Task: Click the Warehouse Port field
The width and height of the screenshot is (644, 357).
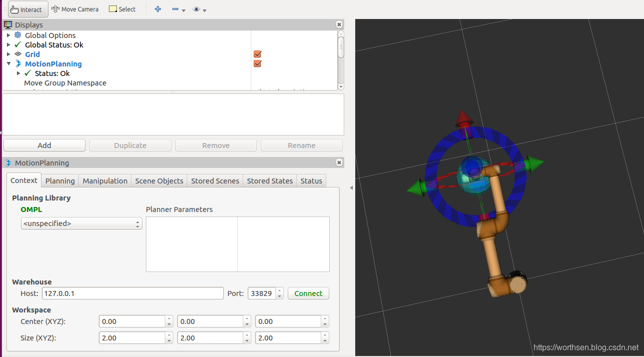Action: [x=261, y=293]
